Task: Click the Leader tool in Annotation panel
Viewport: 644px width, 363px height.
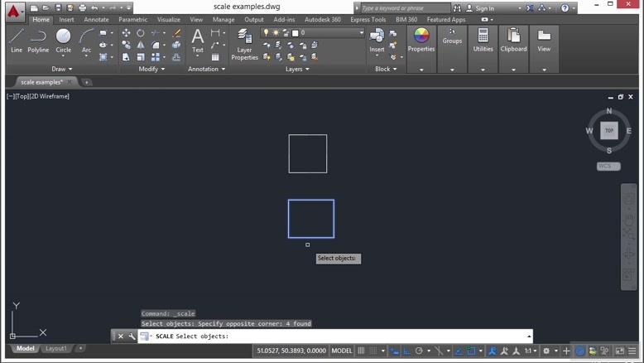Action: click(215, 45)
